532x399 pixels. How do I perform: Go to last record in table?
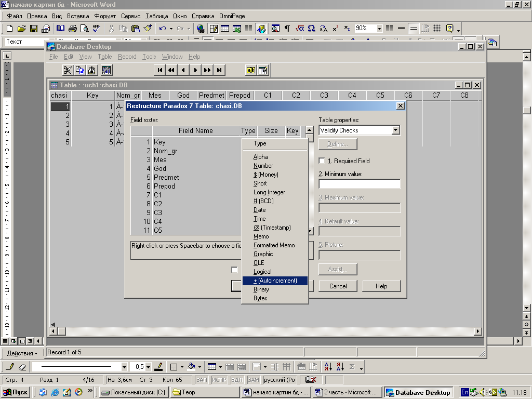click(219, 70)
